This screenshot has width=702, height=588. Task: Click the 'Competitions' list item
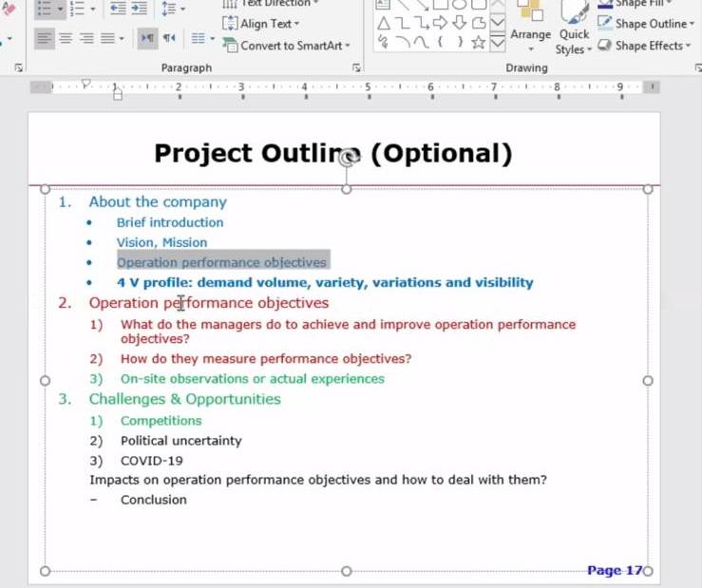tap(161, 421)
